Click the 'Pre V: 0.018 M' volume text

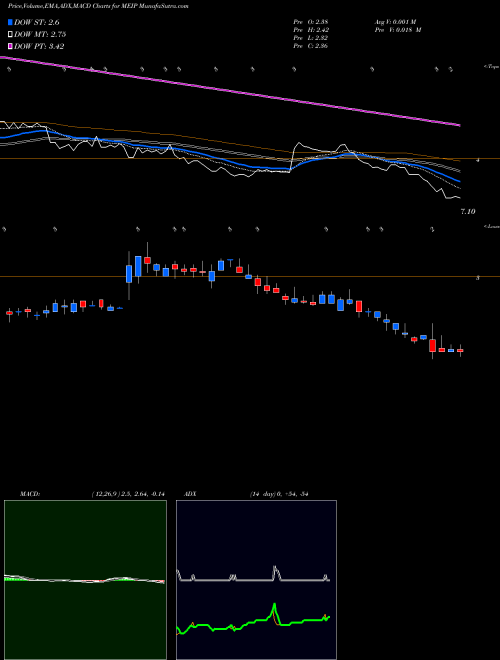pyautogui.click(x=398, y=30)
